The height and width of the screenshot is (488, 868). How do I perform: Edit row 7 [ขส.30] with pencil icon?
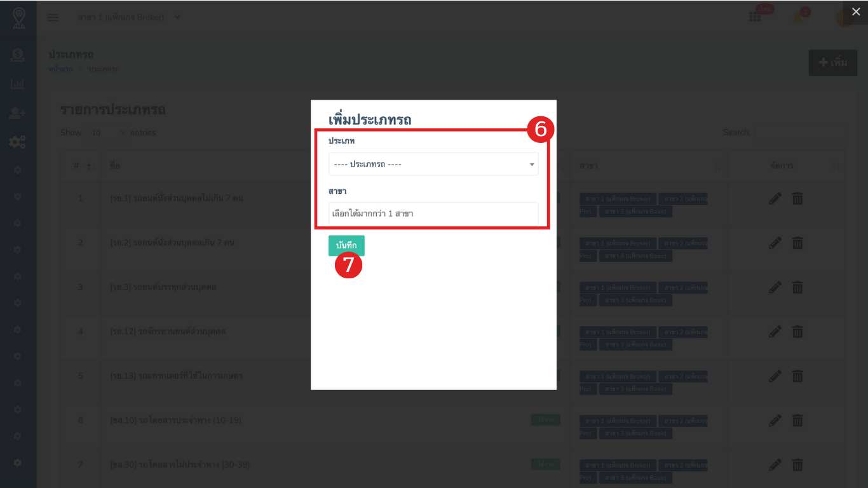pyautogui.click(x=775, y=464)
